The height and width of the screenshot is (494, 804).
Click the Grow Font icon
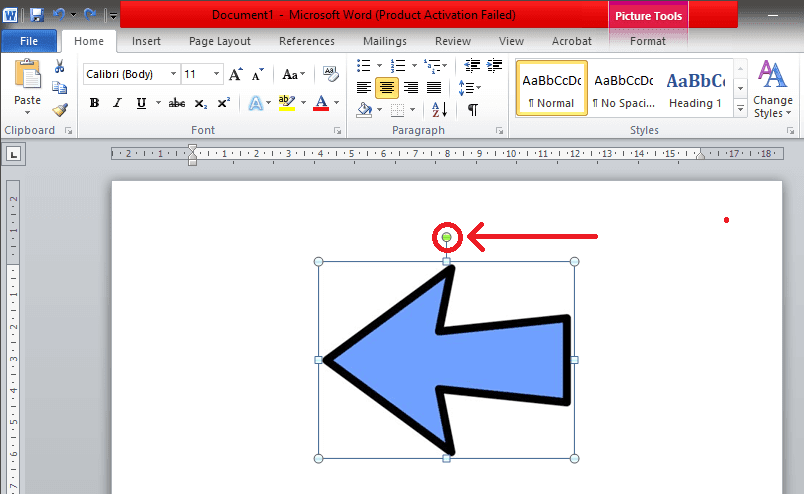[236, 74]
